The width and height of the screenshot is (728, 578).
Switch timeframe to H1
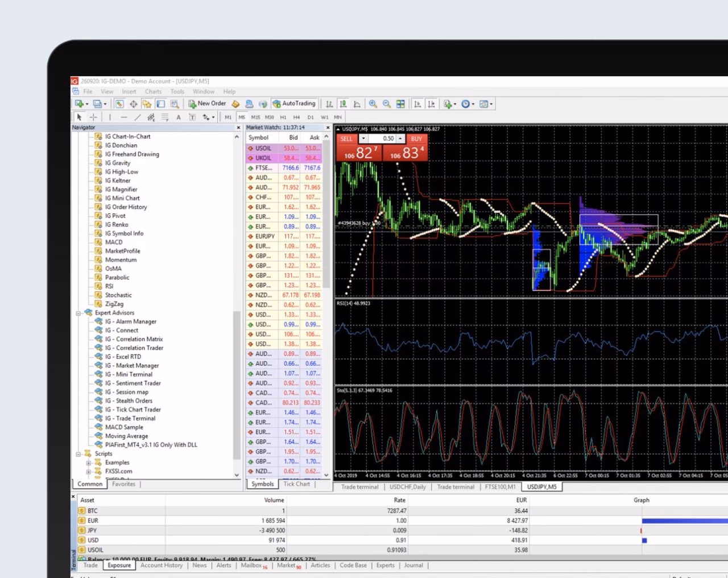[283, 117]
